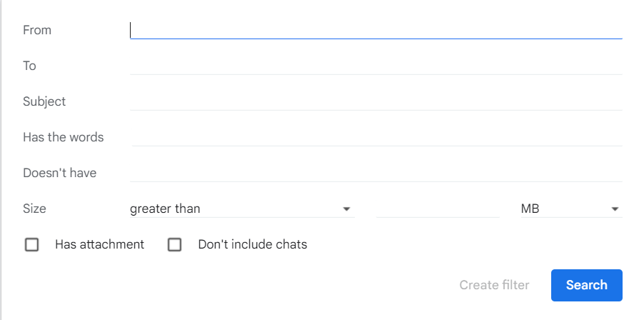Click the Size row label
This screenshot has height=320, width=644.
coord(34,209)
